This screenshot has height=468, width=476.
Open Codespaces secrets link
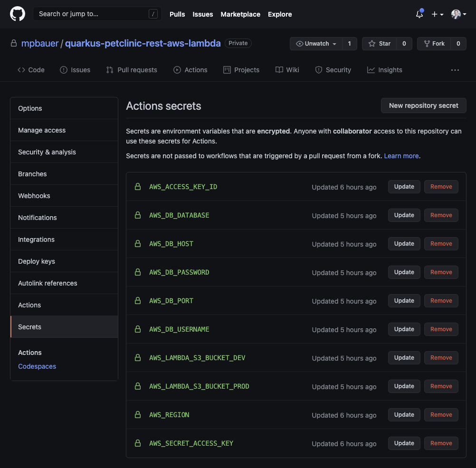click(x=37, y=366)
